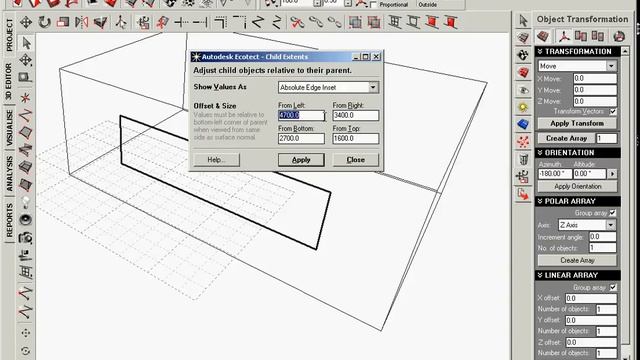Click Close button in Child Extents dialog
This screenshot has height=360, width=640.
point(356,160)
